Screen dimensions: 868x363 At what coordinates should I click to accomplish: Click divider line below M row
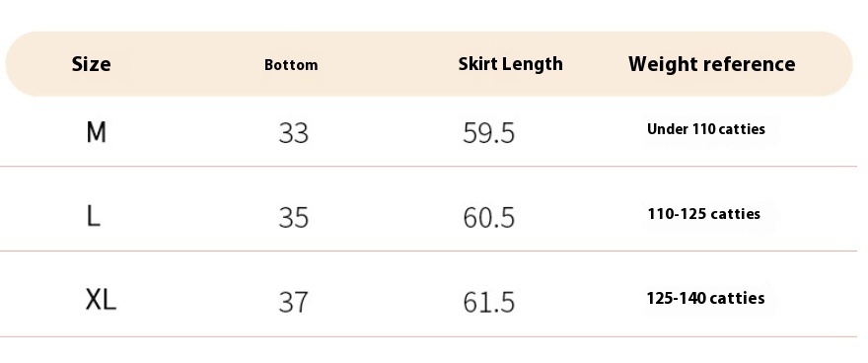click(x=428, y=166)
